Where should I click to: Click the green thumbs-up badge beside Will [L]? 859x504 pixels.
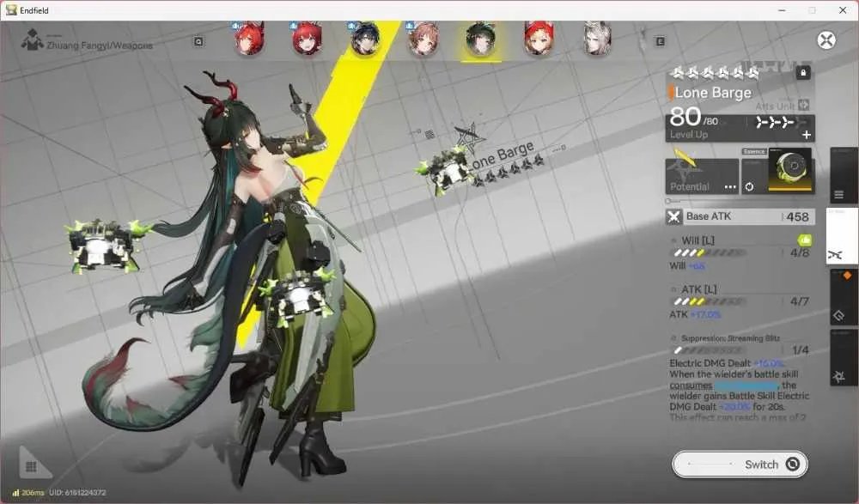tap(804, 240)
